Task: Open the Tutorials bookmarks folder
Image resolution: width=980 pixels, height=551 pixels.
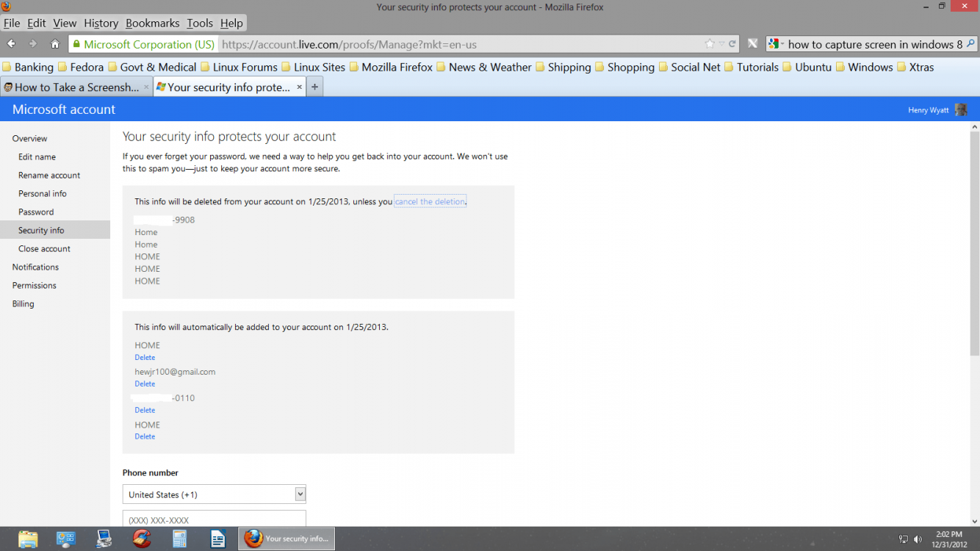Action: [x=752, y=67]
